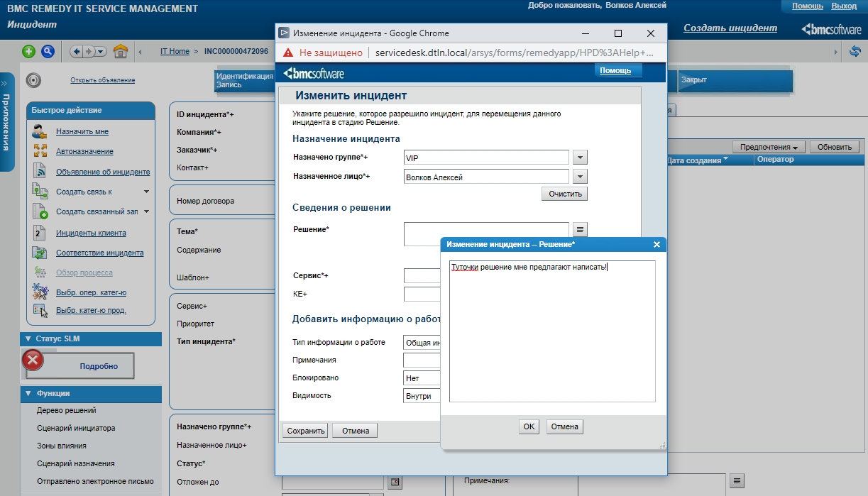Select the Закрыт stage tab
868x496 pixels.
735,80
